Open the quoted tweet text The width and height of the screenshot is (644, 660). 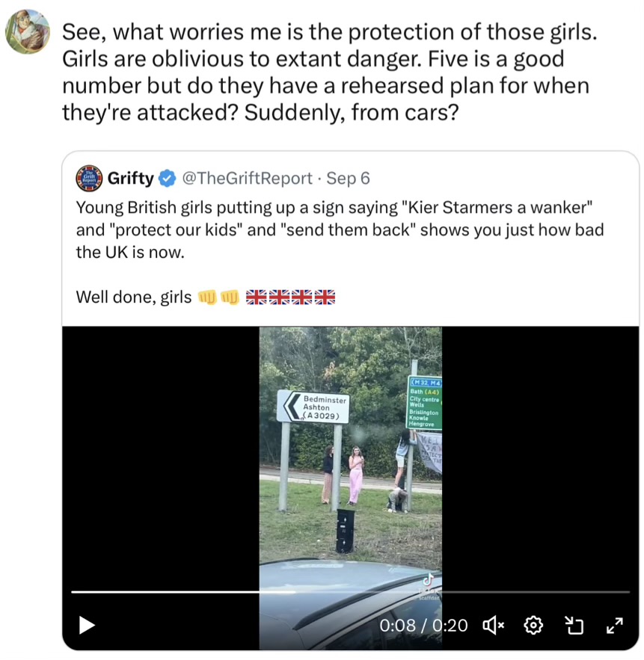click(x=340, y=229)
